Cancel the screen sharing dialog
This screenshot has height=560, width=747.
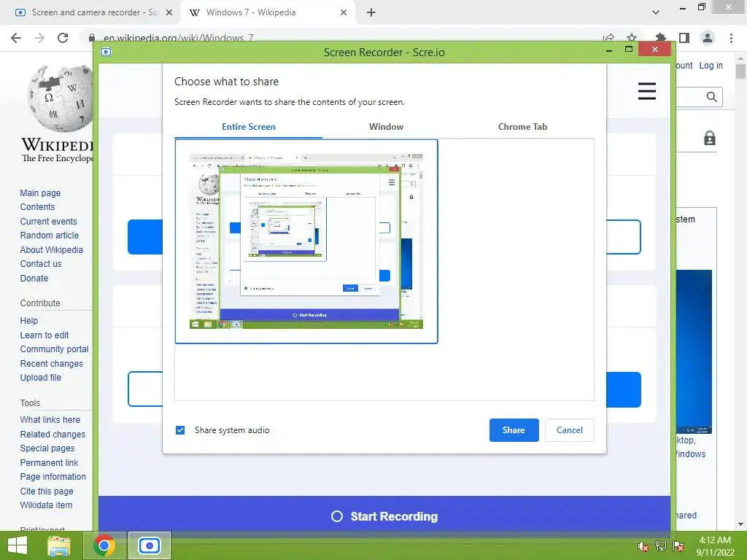pyautogui.click(x=569, y=430)
